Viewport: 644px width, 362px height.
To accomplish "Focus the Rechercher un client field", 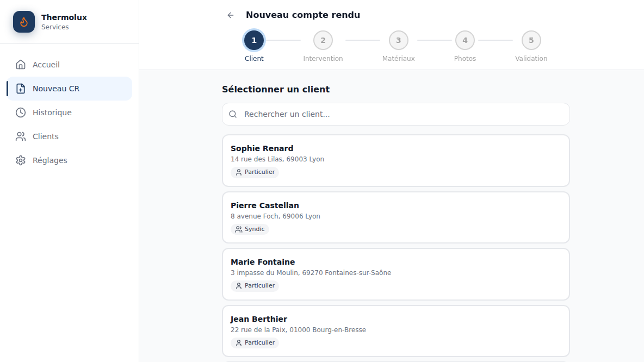I will [396, 114].
